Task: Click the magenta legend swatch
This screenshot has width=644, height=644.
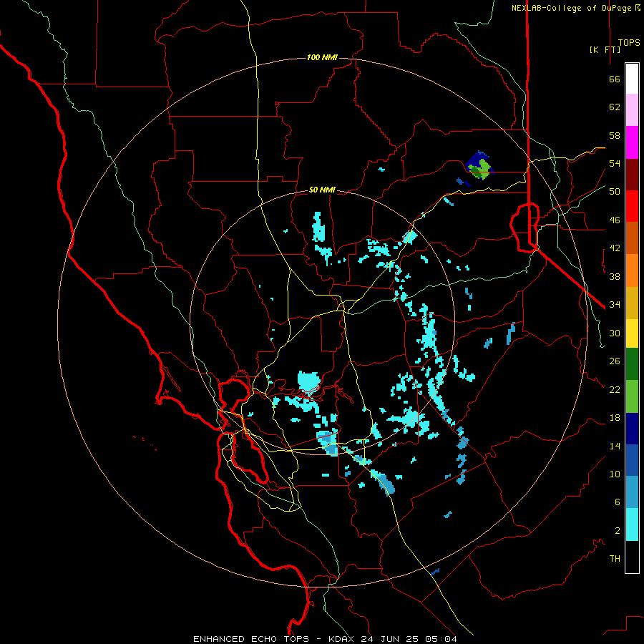Action: coord(632,142)
